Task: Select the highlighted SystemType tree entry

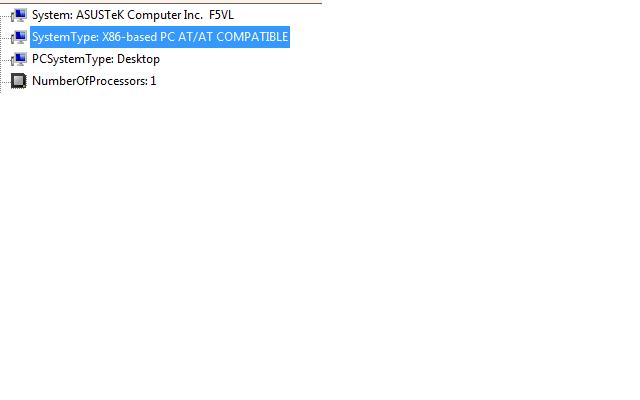Action: point(160,37)
